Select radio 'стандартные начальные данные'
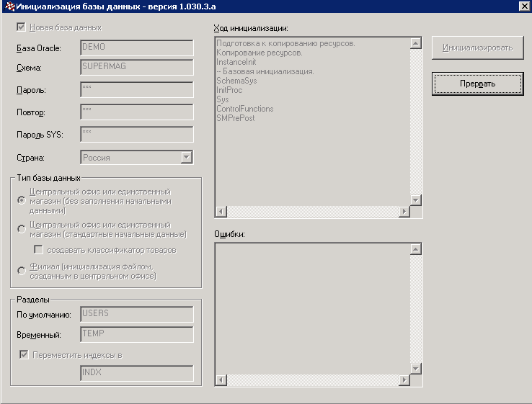The height and width of the screenshot is (404, 532). (22, 229)
